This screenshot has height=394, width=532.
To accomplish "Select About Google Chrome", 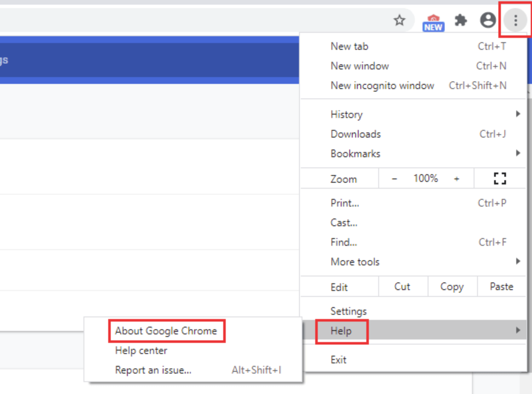I will (x=193, y=331).
